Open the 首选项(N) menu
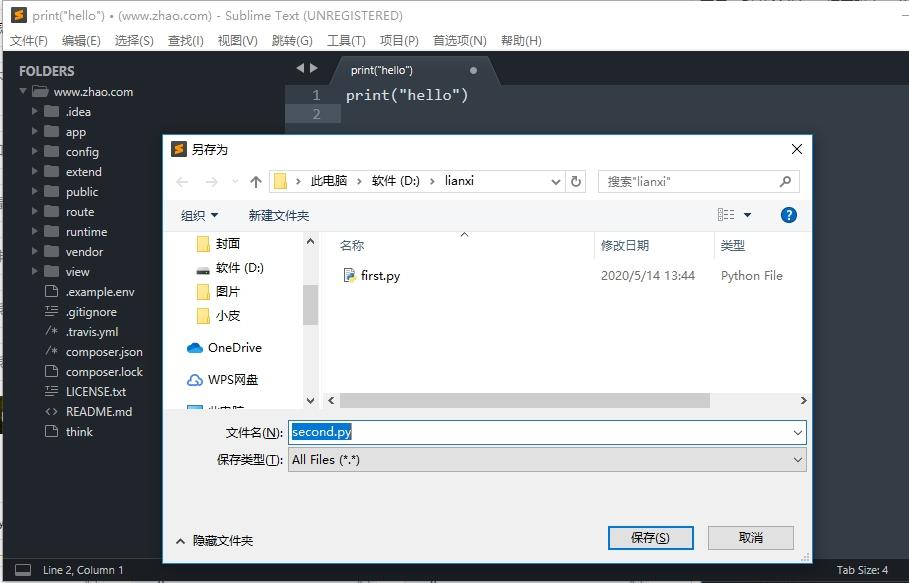 point(460,41)
